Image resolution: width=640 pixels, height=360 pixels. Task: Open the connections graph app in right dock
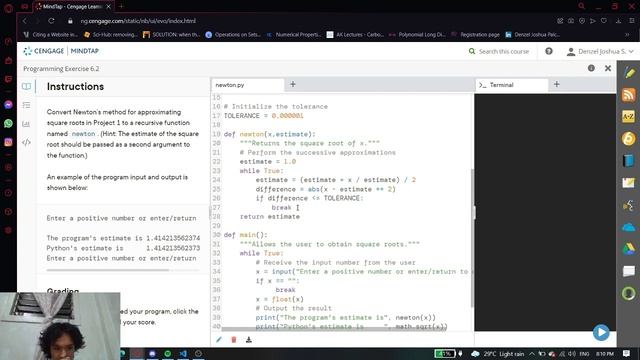point(629,205)
